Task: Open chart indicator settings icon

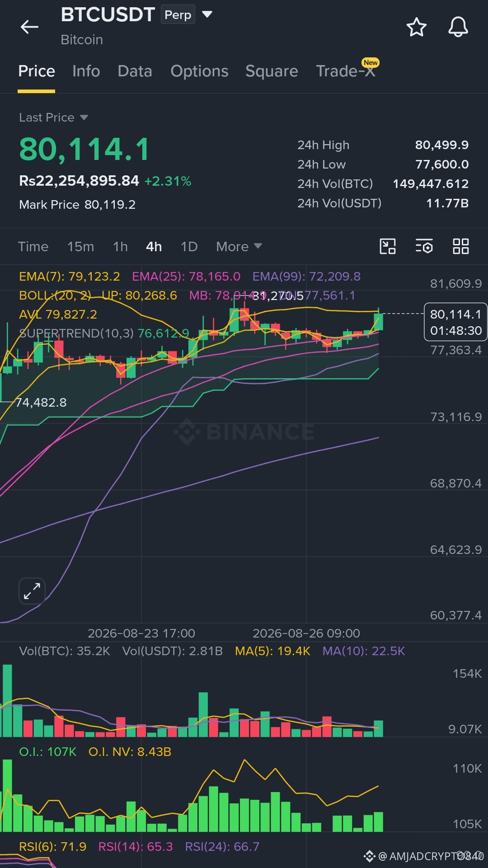Action: pyautogui.click(x=424, y=246)
